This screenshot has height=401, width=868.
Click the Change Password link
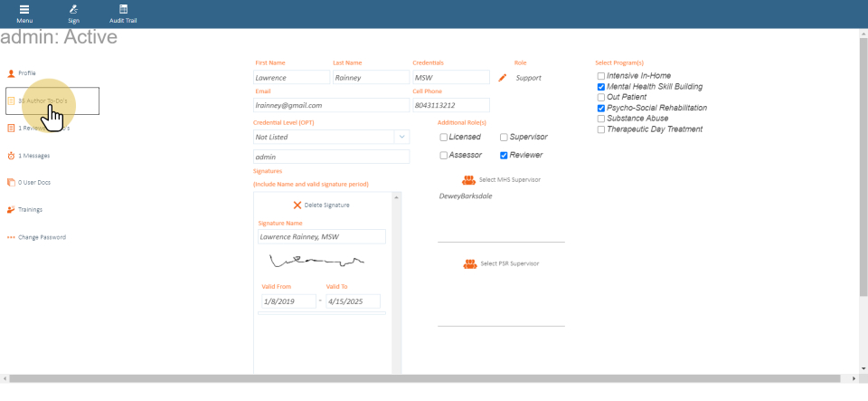coord(42,237)
